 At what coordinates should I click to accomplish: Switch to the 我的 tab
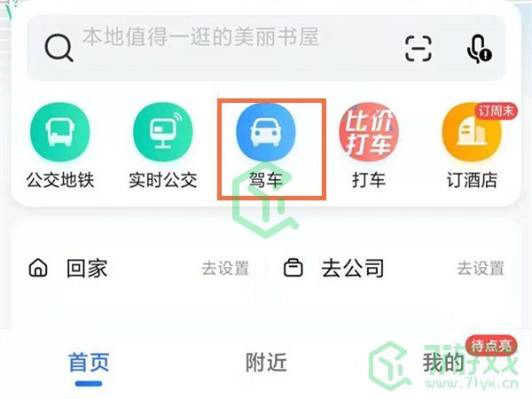[x=443, y=363]
